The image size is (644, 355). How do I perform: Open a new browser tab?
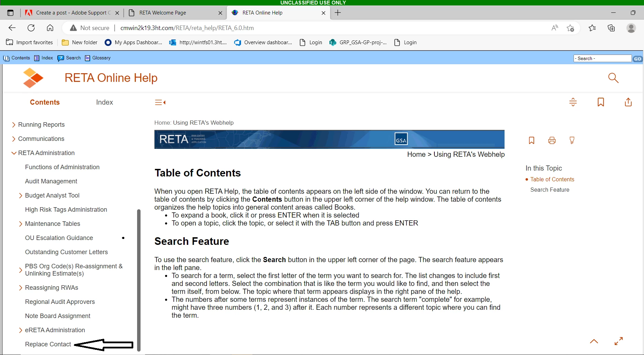tap(338, 13)
